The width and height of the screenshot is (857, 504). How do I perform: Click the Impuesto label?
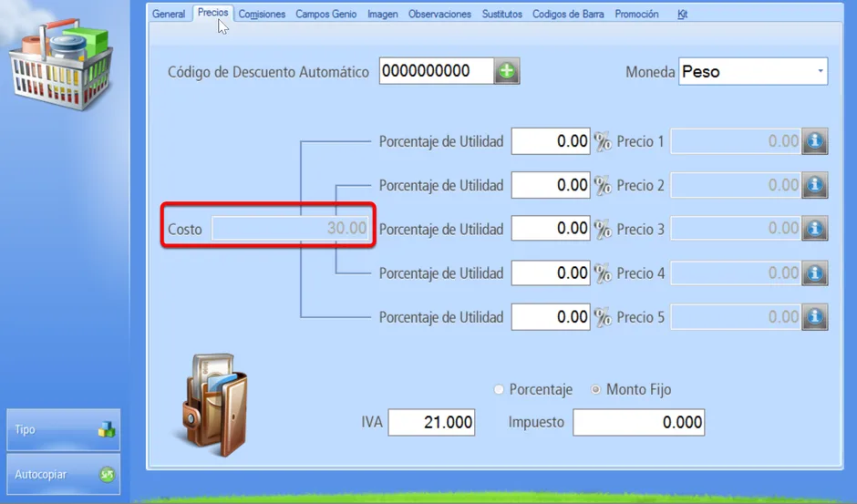pos(536,423)
